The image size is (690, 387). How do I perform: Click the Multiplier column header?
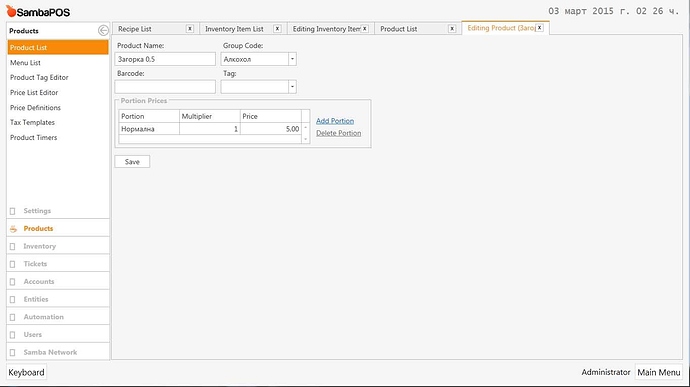click(210, 116)
